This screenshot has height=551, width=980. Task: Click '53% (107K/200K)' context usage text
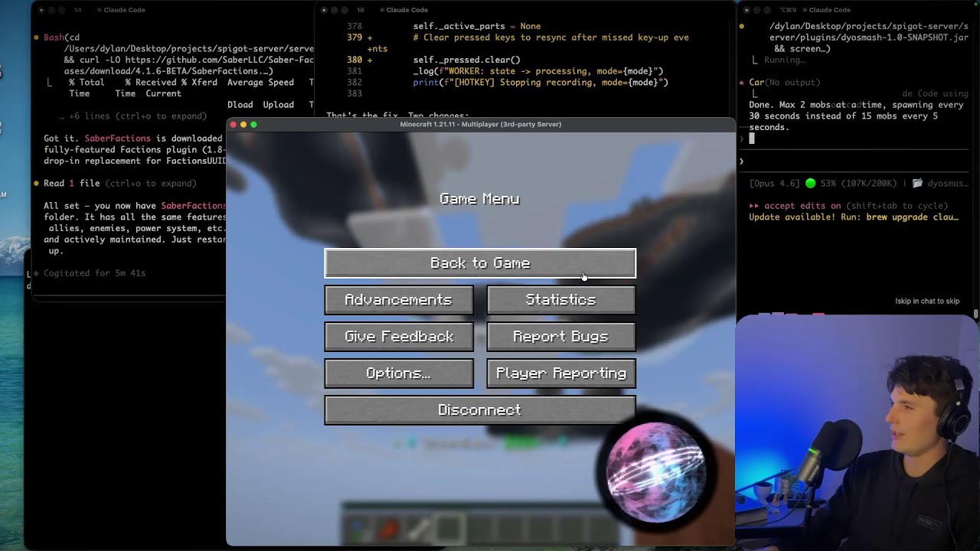point(858,184)
